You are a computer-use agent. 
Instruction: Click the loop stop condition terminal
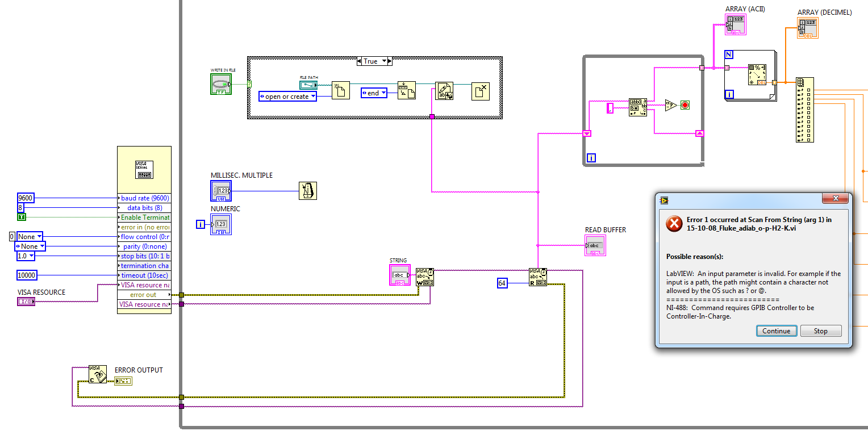tap(685, 105)
